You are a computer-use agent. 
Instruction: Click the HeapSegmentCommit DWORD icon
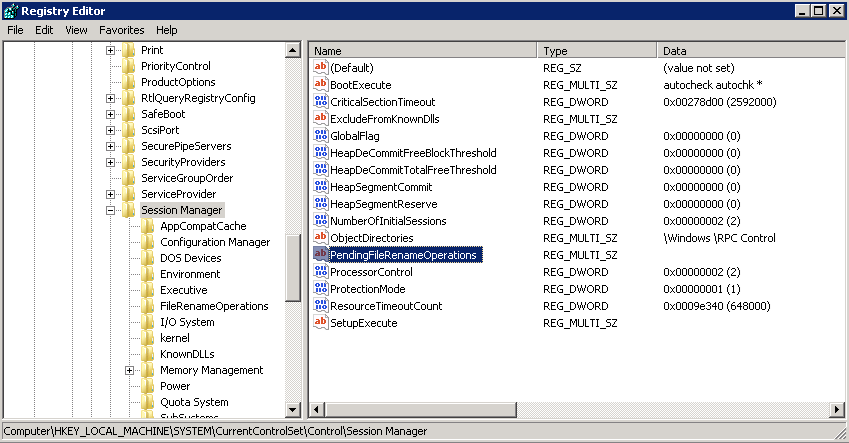click(321, 186)
